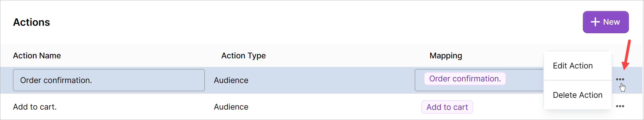The width and height of the screenshot is (644, 120).
Task: Click the word New on the purple button
Action: point(611,22)
